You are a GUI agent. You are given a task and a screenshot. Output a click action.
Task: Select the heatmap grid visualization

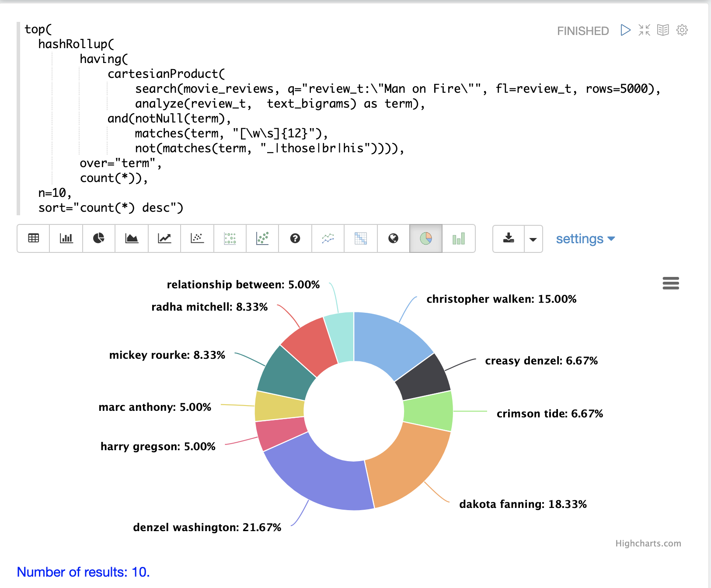pos(361,238)
